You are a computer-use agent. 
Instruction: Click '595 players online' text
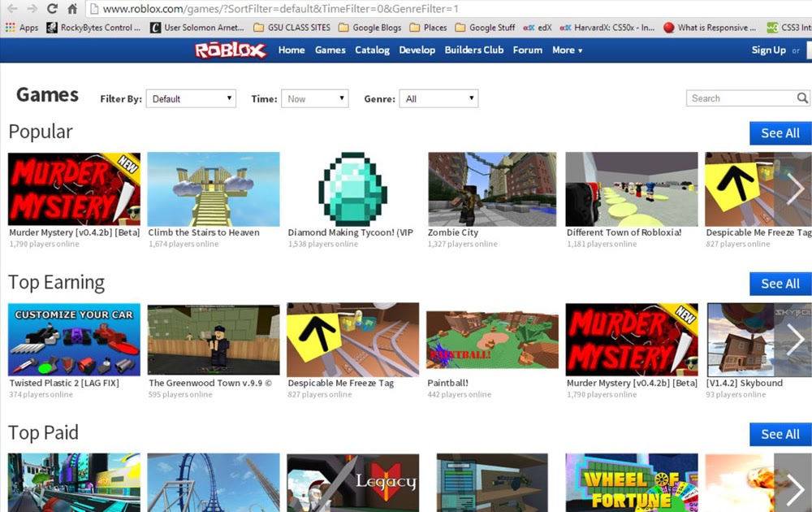[180, 395]
